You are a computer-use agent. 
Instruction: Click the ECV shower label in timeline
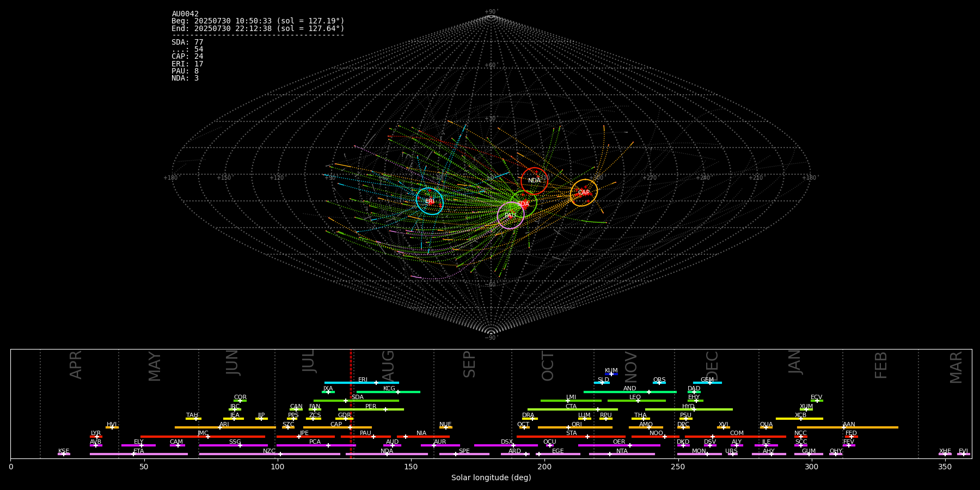pyautogui.click(x=816, y=397)
